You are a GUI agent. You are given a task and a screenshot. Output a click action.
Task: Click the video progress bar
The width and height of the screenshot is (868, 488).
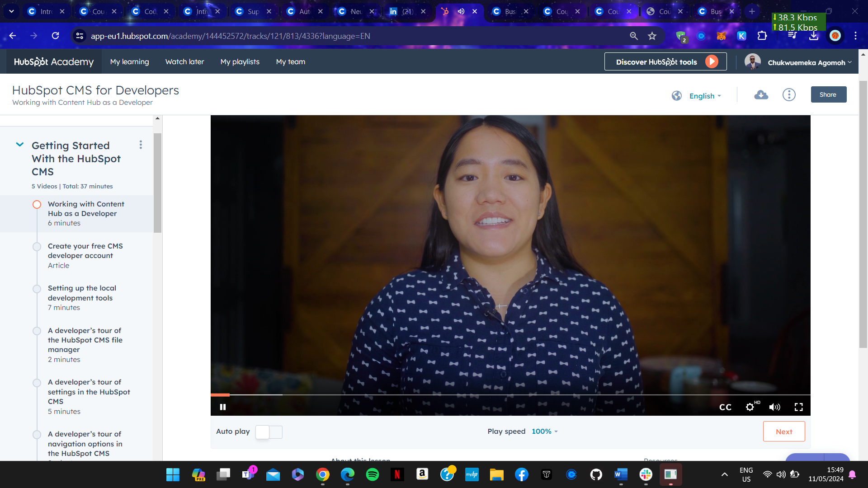[x=510, y=395]
